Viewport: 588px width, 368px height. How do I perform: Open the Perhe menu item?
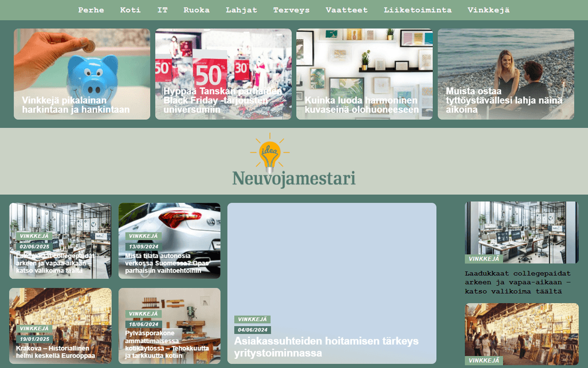91,10
